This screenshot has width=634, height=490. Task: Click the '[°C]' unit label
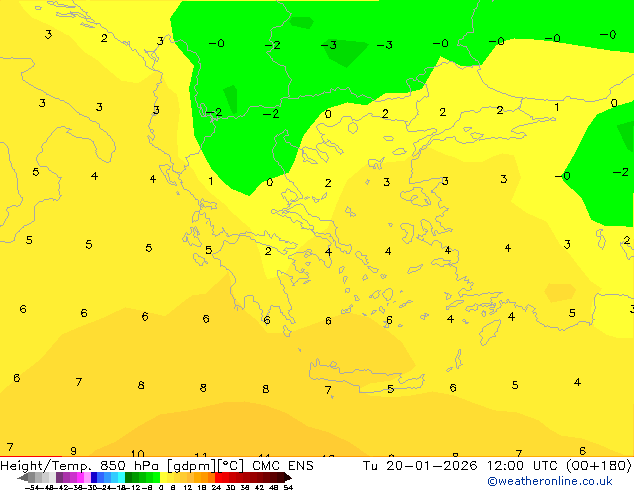point(230,466)
